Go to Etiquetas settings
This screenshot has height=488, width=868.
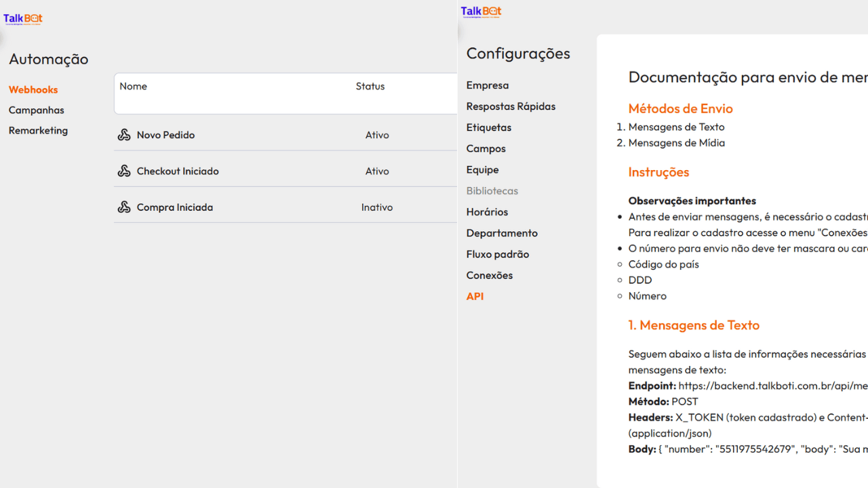tap(489, 127)
